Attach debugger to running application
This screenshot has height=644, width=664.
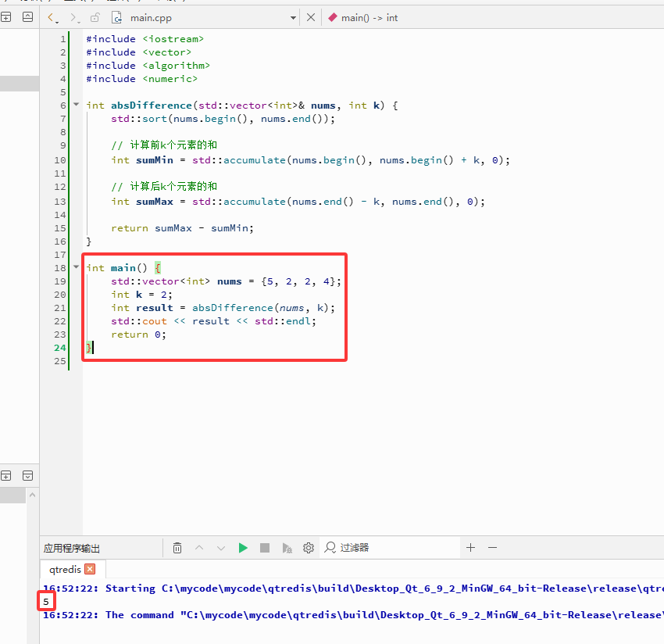tap(287, 548)
